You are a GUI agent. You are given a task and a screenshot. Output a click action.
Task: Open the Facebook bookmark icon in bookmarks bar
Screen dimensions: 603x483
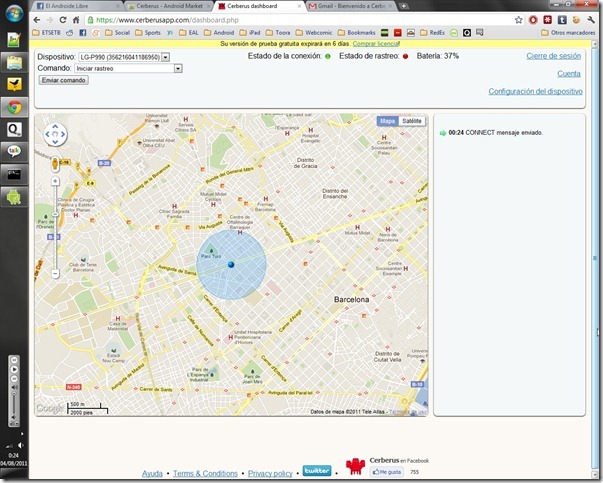[x=83, y=33]
